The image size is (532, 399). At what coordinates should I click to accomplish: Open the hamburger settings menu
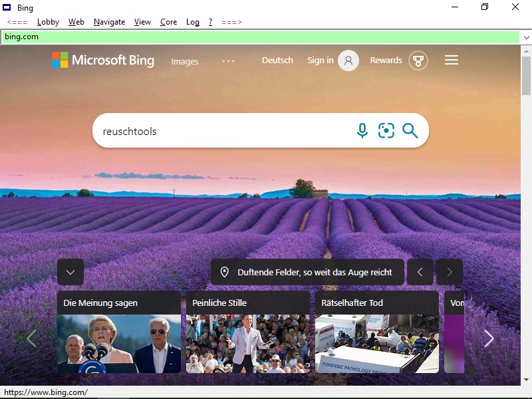point(452,61)
